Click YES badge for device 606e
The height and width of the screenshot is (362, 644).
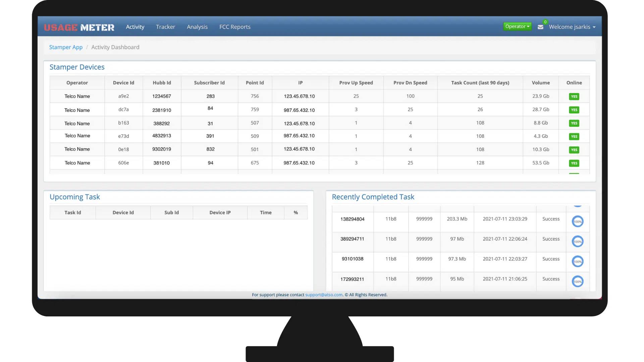coord(574,163)
